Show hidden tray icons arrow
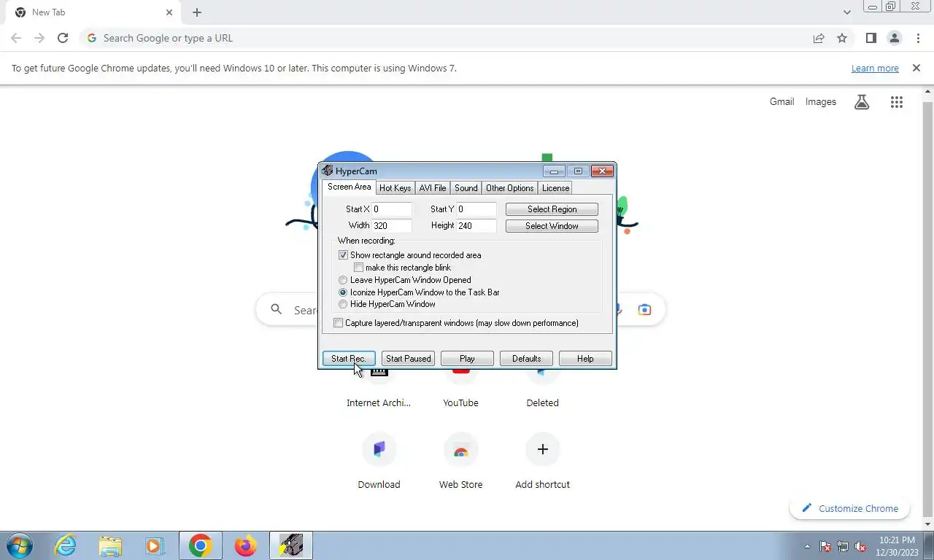The image size is (934, 560). 807,546
